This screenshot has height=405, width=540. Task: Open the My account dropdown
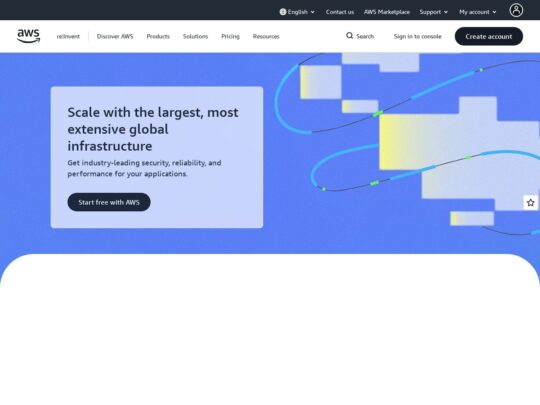[478, 12]
